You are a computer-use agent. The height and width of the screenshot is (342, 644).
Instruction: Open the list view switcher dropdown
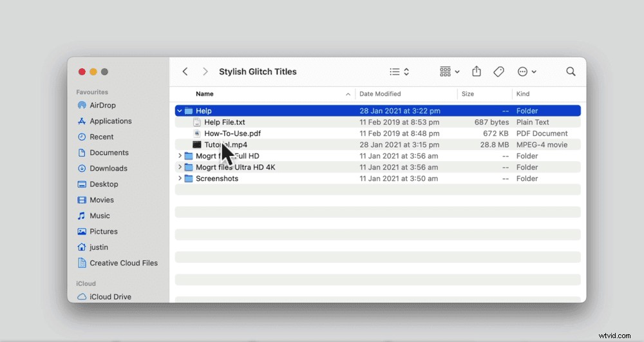point(399,71)
